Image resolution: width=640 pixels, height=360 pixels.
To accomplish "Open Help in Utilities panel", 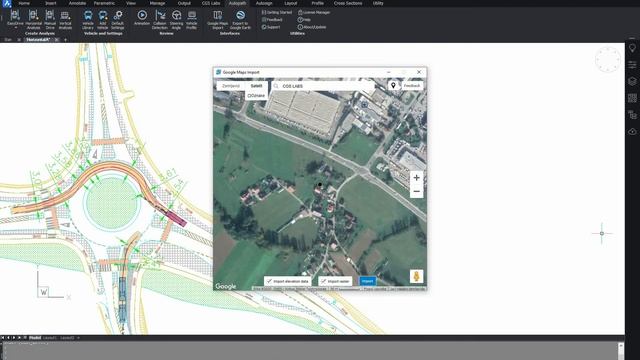I will coord(304,20).
